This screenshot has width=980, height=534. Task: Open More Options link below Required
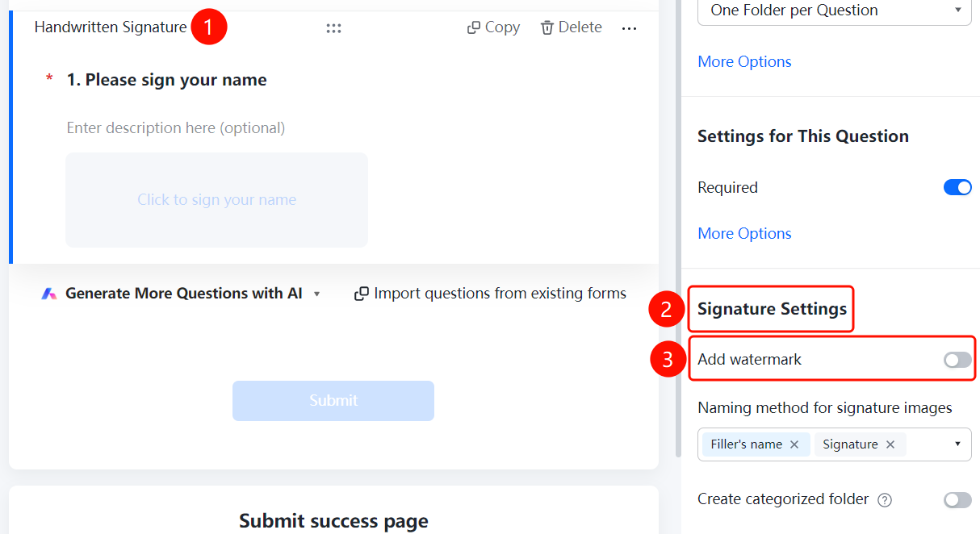[744, 234]
